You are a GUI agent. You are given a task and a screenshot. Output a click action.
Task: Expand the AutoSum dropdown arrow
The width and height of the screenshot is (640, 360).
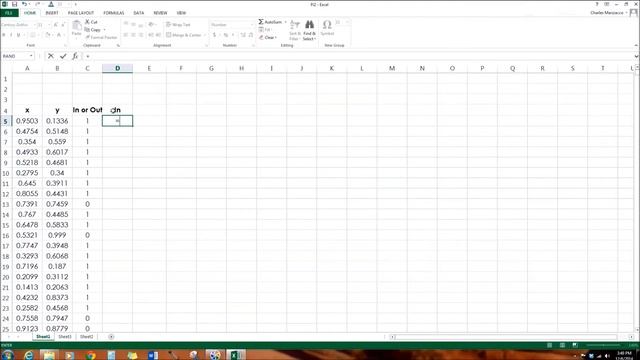pos(286,22)
